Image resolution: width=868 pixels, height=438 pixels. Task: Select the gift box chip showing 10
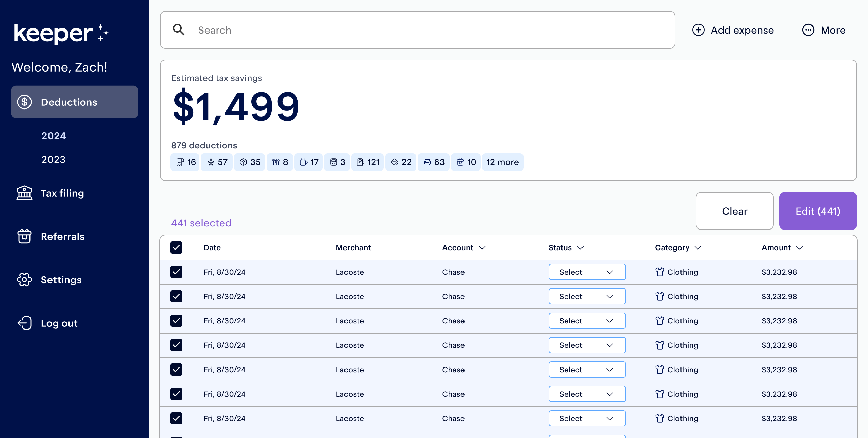466,162
